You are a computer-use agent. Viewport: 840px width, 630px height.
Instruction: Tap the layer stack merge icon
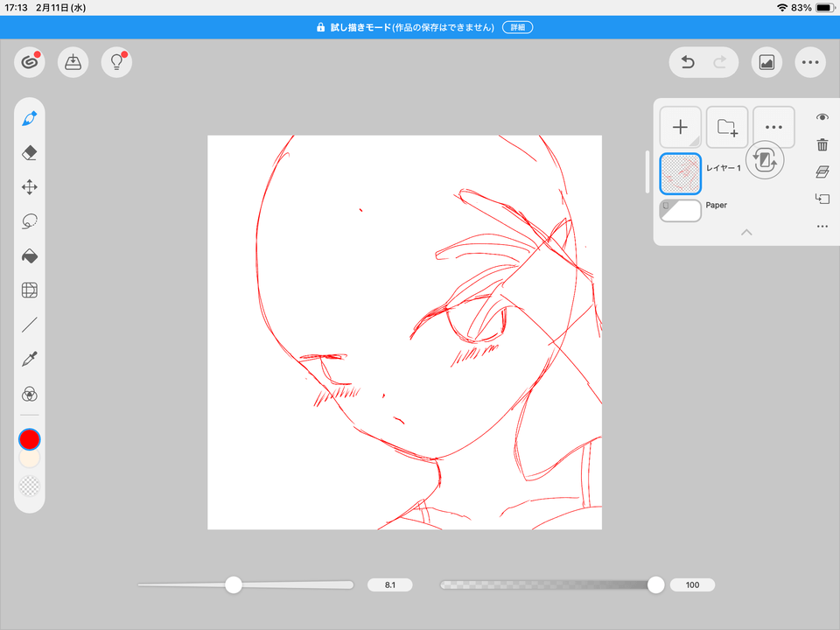tap(822, 172)
